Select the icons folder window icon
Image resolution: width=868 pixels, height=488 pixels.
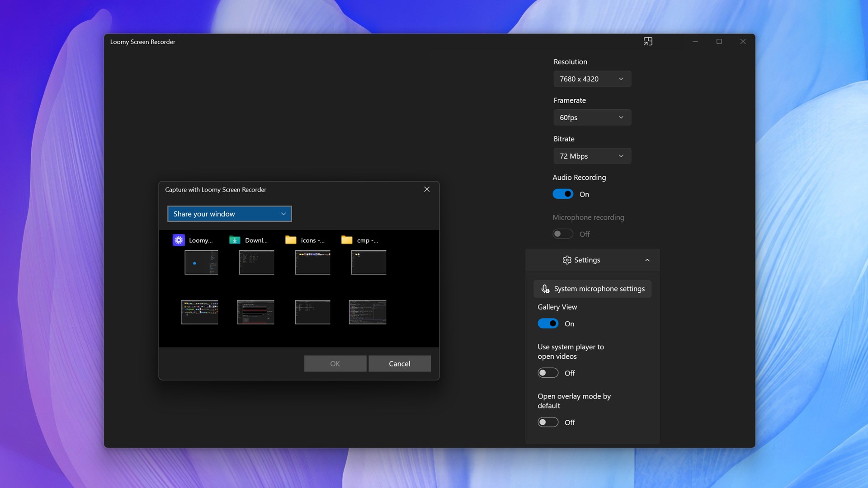pos(291,240)
